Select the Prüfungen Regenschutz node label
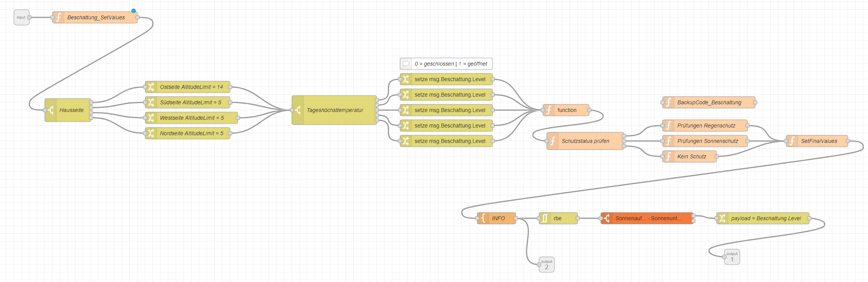The image size is (868, 282). [706, 126]
